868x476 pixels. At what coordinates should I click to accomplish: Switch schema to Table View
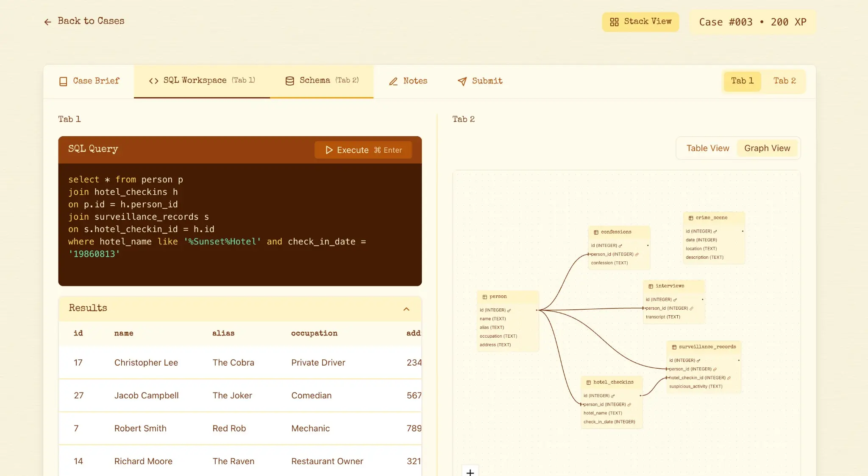707,148
